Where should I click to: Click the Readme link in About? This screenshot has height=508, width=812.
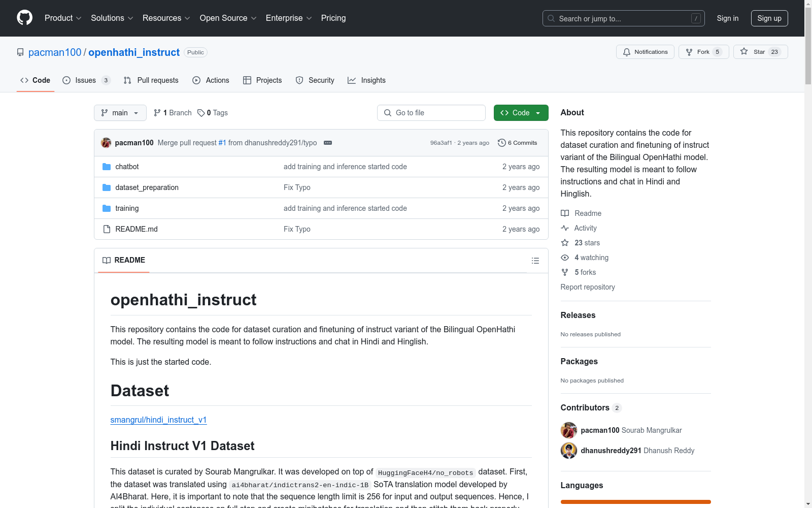(581, 213)
